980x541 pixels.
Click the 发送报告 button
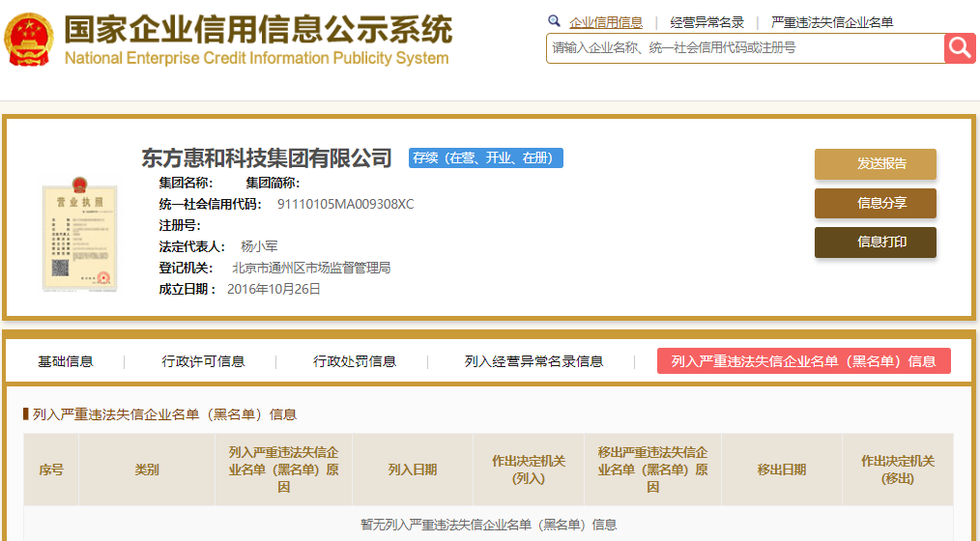(875, 163)
